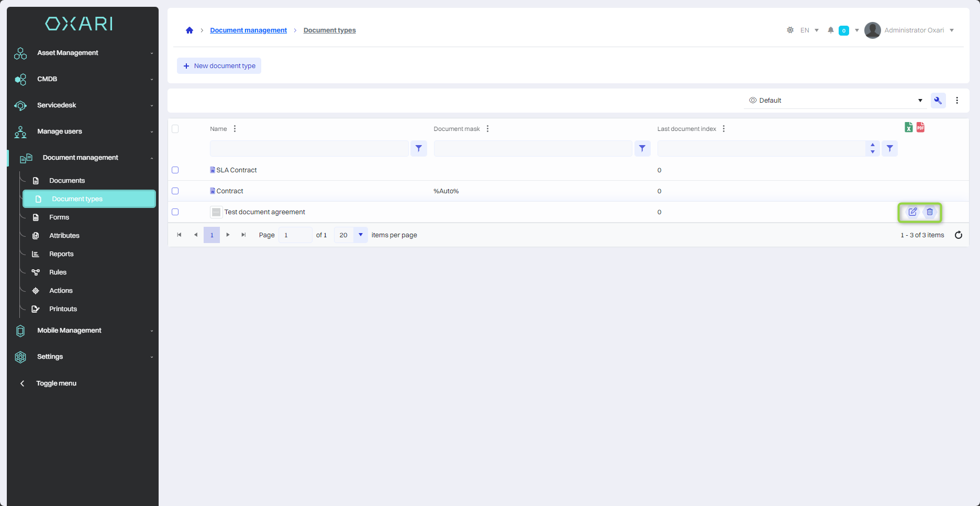Apply filter on Name column
The height and width of the screenshot is (506, 980).
[x=419, y=149]
